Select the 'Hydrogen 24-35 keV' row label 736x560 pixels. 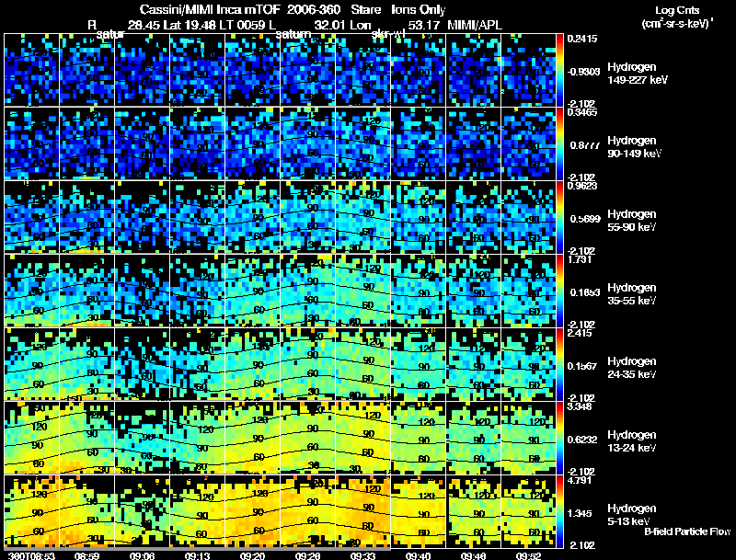pos(632,368)
